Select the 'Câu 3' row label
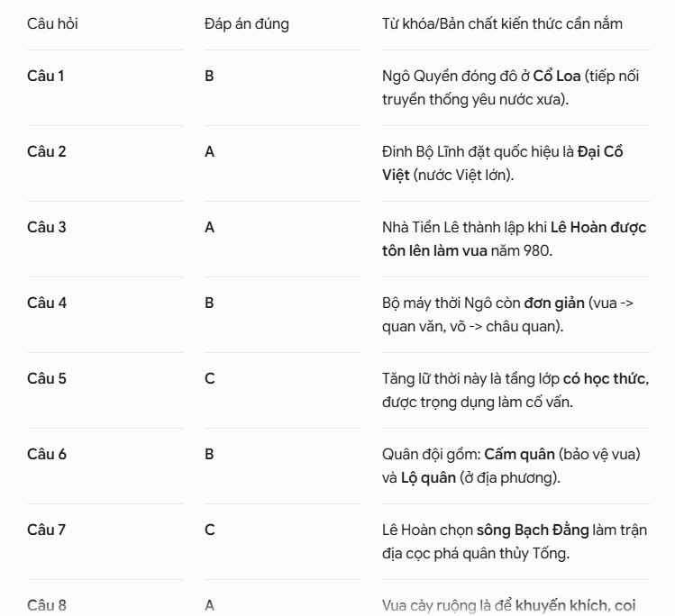Screen dimensions: 675x616 pyautogui.click(x=47, y=228)
